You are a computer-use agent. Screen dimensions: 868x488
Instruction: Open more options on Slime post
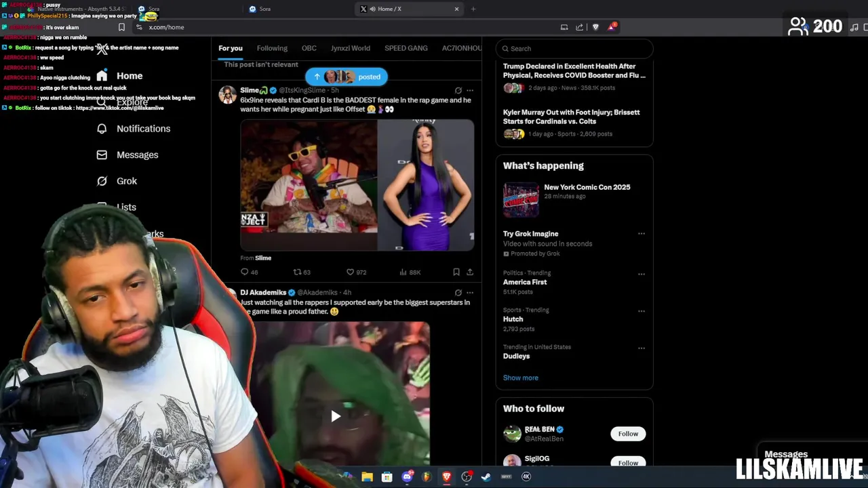[470, 90]
